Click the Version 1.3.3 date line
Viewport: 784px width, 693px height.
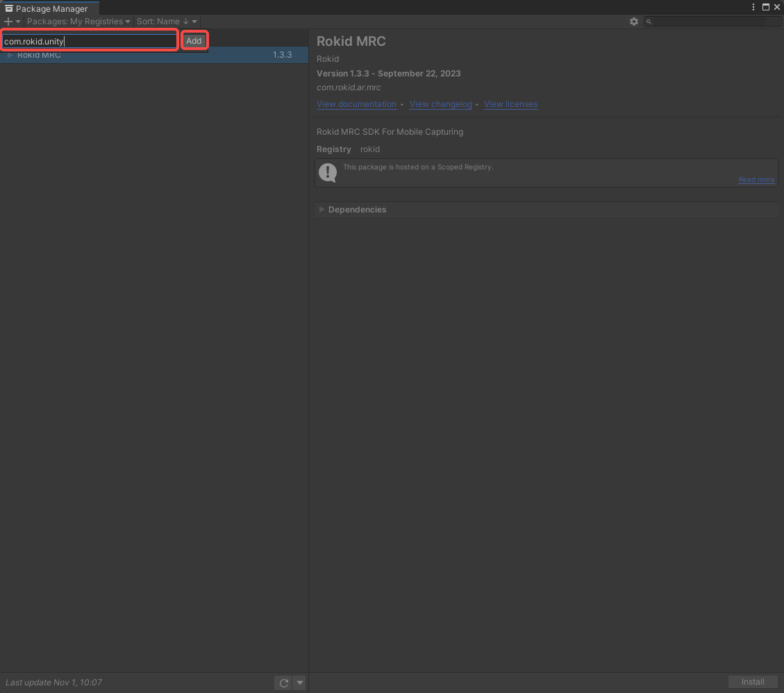click(388, 74)
